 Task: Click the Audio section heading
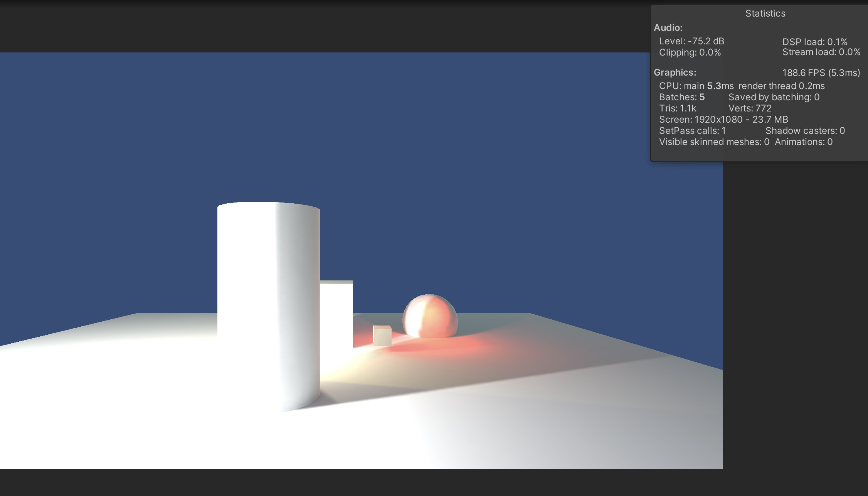coord(668,28)
